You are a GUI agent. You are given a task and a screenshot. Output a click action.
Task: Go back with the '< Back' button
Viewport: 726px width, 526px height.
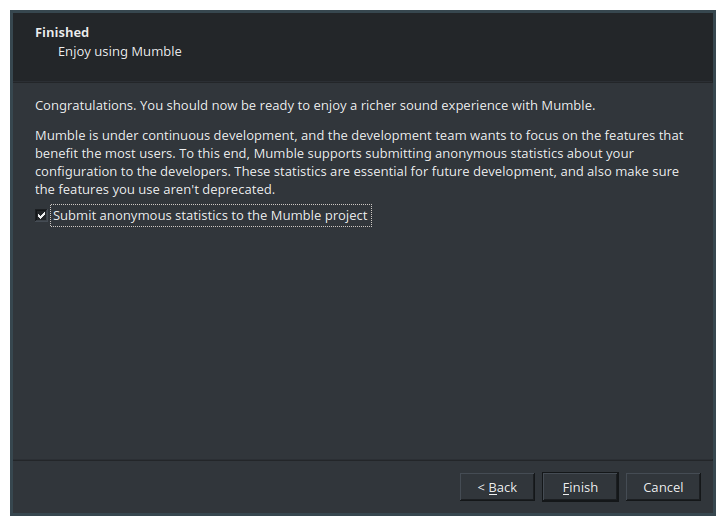(497, 487)
